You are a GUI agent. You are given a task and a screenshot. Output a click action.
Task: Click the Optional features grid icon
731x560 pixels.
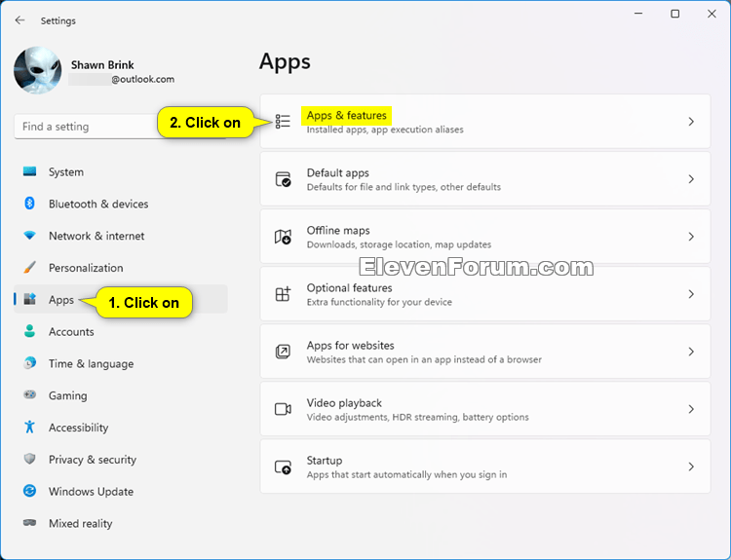click(x=283, y=294)
